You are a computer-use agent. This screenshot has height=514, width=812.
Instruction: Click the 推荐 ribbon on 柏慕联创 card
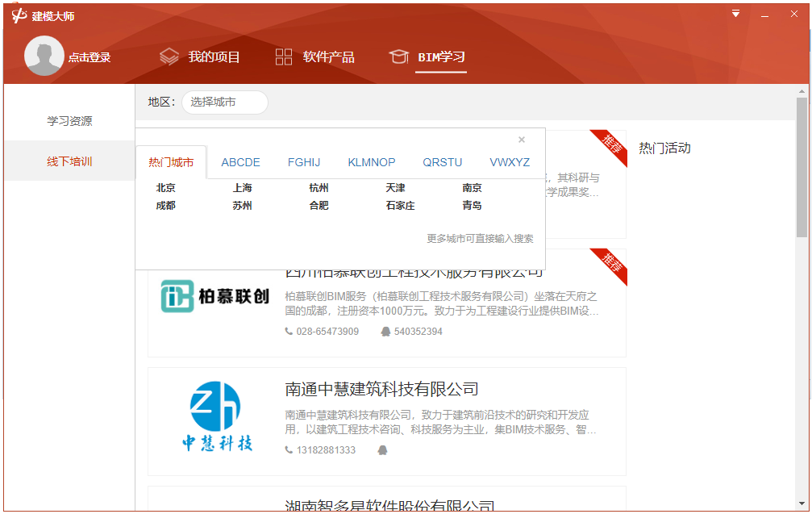[x=611, y=264]
